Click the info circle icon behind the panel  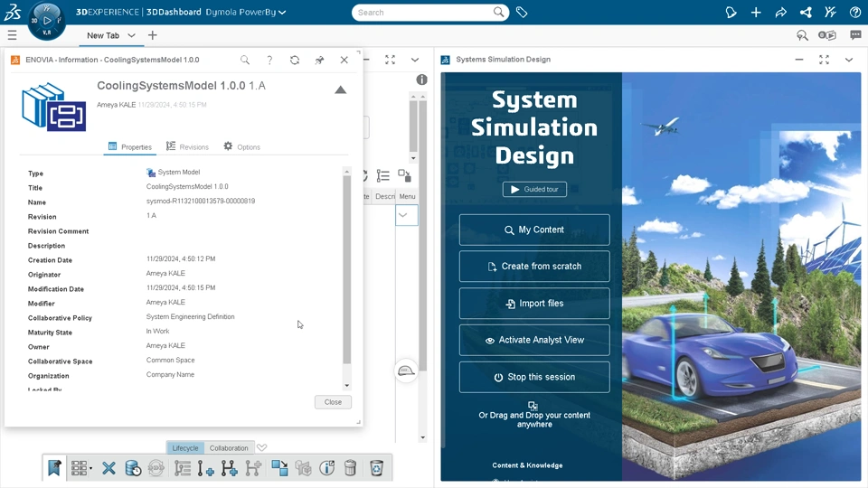click(422, 80)
